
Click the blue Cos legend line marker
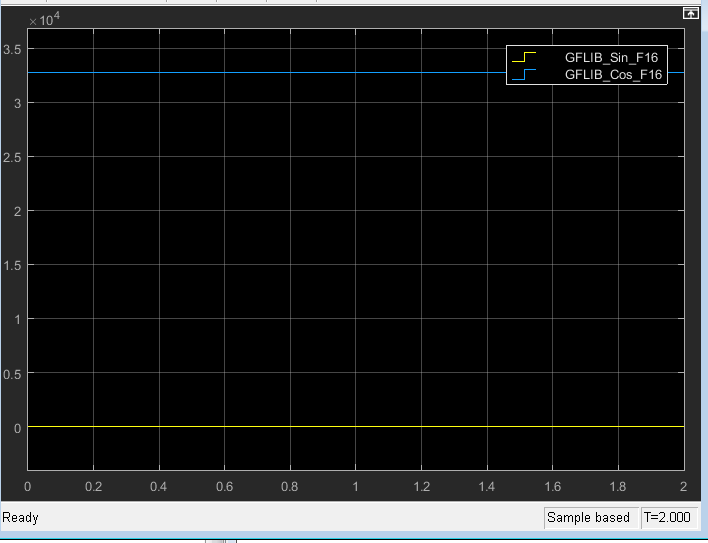(x=524, y=74)
